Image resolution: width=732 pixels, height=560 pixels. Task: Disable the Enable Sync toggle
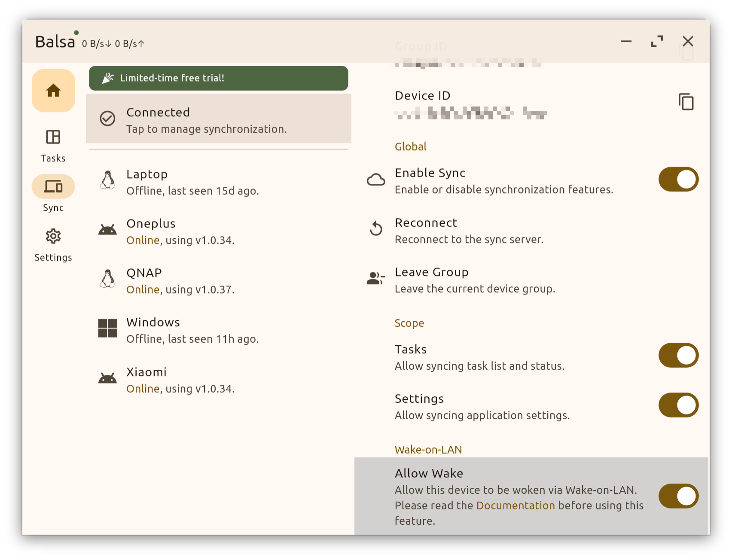(678, 180)
